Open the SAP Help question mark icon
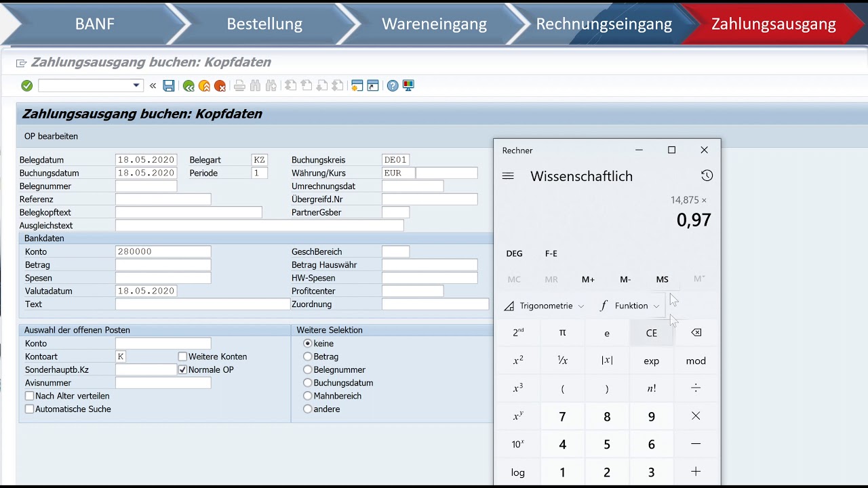 point(393,85)
